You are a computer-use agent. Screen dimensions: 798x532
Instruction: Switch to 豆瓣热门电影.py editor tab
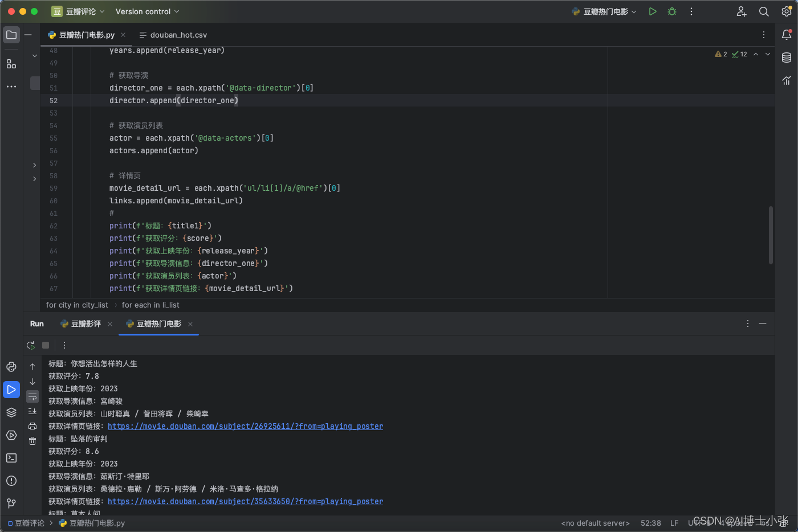pyautogui.click(x=87, y=35)
